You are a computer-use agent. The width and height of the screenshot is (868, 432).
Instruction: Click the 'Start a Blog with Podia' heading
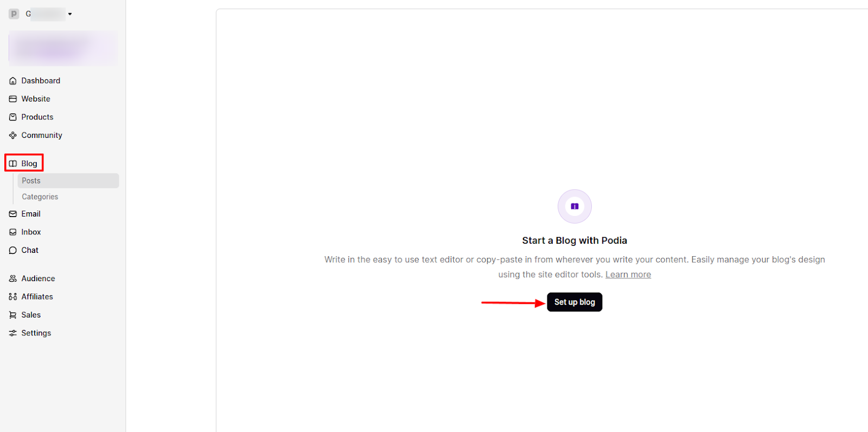point(575,240)
